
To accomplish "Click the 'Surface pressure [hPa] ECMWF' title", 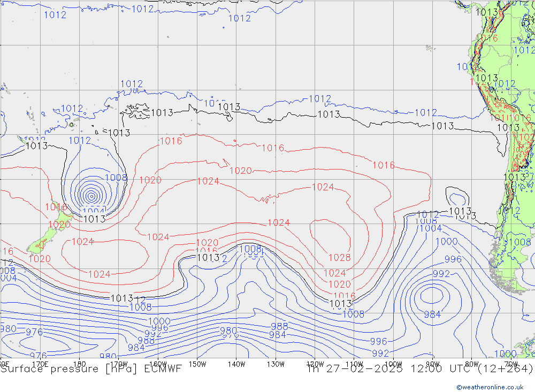I will click(91, 369).
